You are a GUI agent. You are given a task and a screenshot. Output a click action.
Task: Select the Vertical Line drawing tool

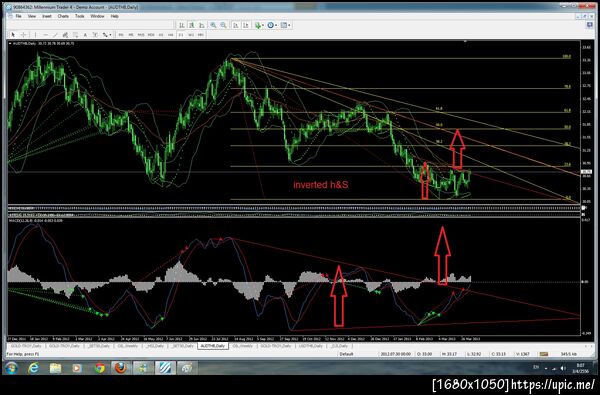[35, 35]
